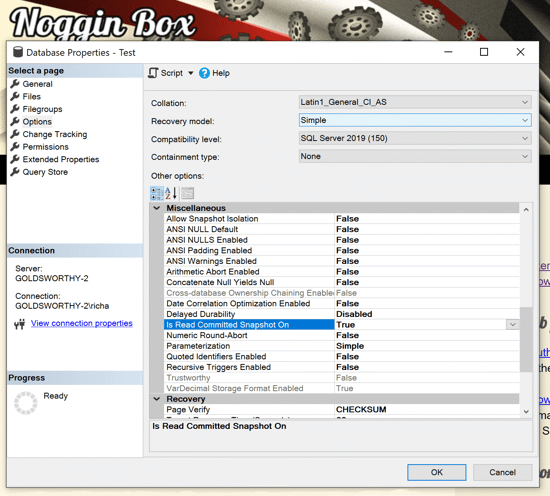Open the Permissions page

(46, 147)
